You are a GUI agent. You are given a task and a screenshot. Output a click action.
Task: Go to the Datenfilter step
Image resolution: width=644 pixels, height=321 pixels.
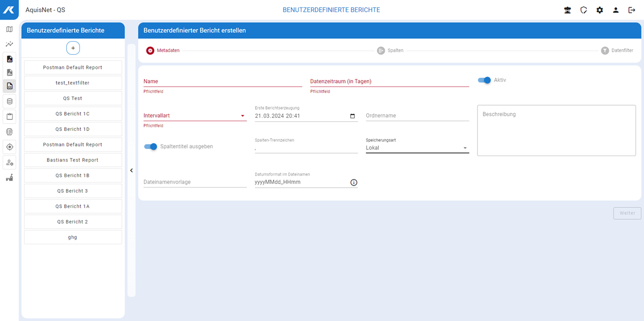[617, 51]
